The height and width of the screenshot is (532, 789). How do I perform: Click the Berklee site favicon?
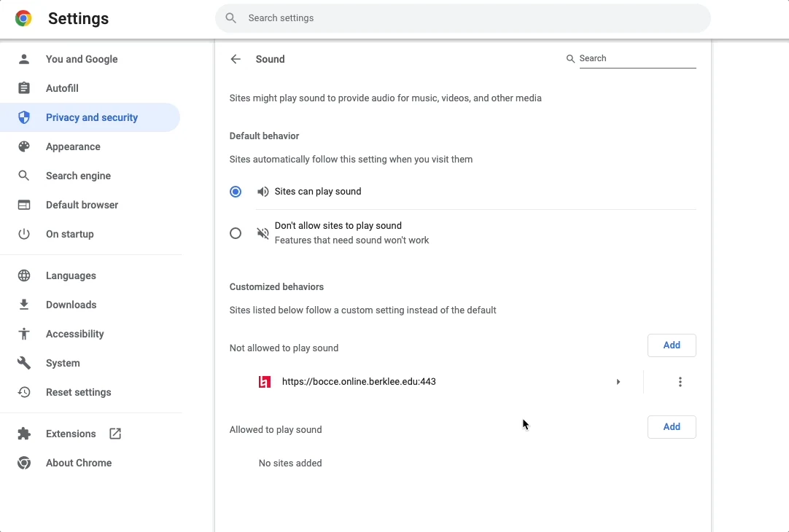(x=265, y=382)
